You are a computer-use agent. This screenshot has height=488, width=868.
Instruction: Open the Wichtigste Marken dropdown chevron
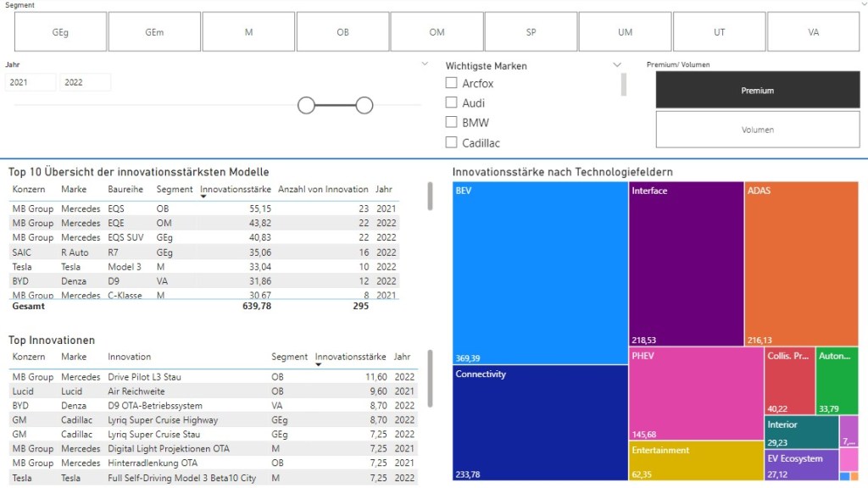pyautogui.click(x=617, y=64)
